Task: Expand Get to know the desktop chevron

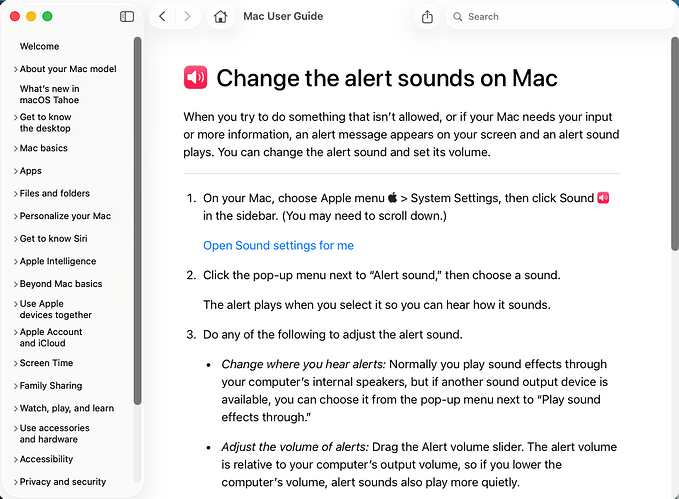Action: [16, 117]
